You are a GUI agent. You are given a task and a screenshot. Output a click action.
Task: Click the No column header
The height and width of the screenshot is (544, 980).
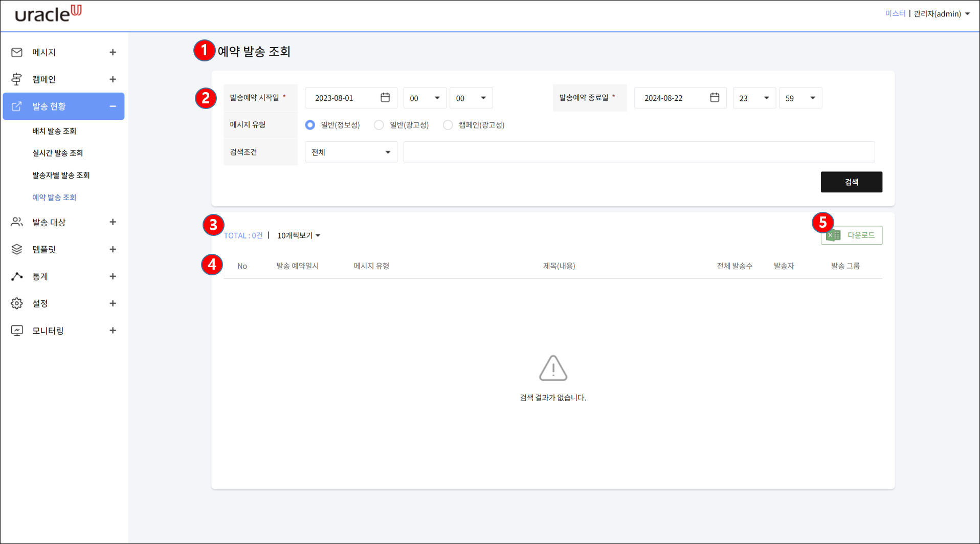coord(242,266)
